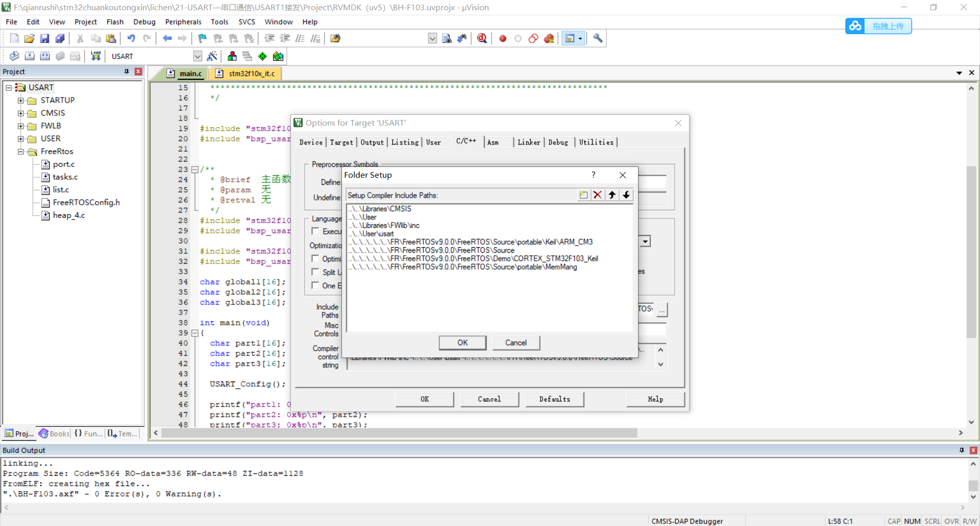Open the Manage Run-Time Environment green diamond icon

point(262,56)
